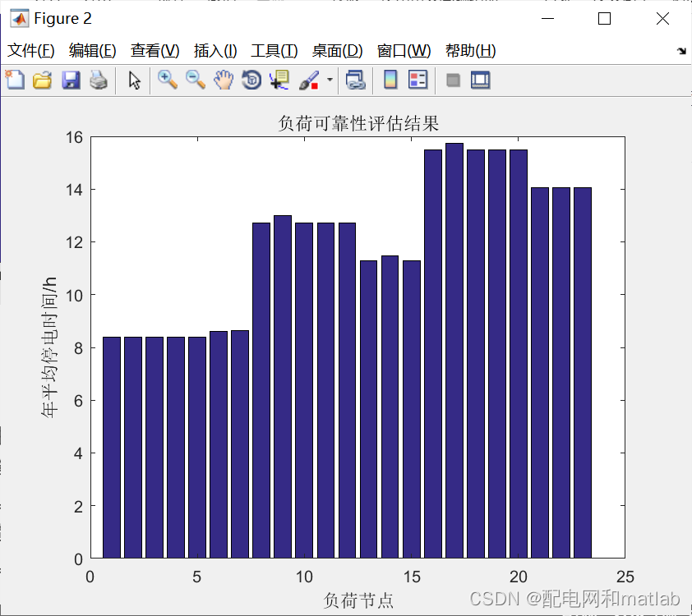Open a file with the folder icon
This screenshot has width=692, height=616.
[43, 80]
